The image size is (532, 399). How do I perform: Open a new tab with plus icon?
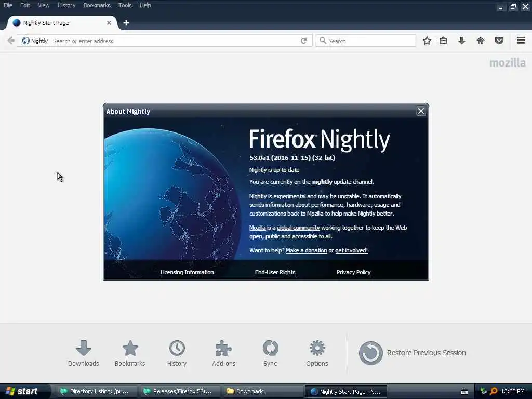(126, 23)
